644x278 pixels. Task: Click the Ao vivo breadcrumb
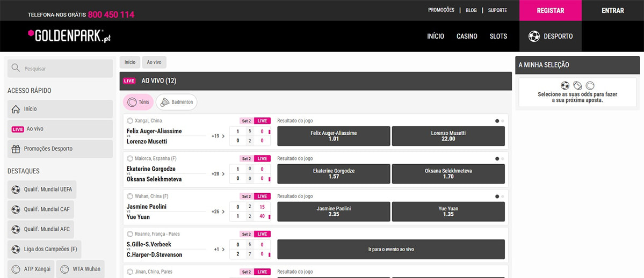click(154, 62)
